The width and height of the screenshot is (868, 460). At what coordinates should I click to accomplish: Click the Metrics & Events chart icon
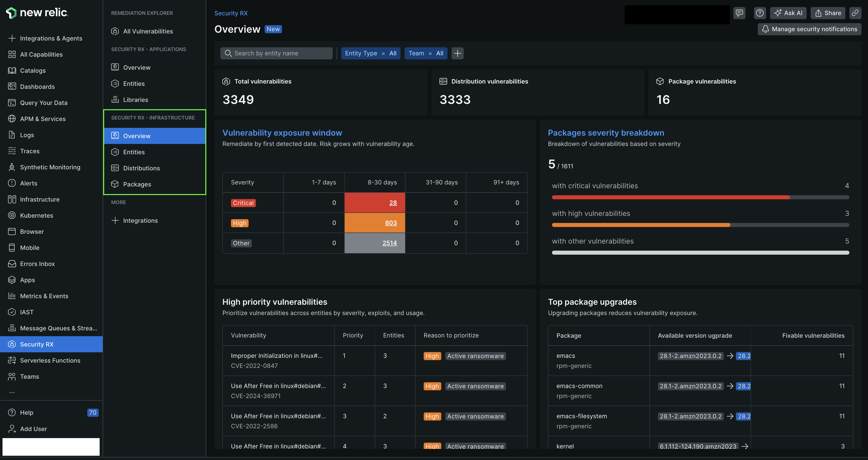click(x=12, y=296)
